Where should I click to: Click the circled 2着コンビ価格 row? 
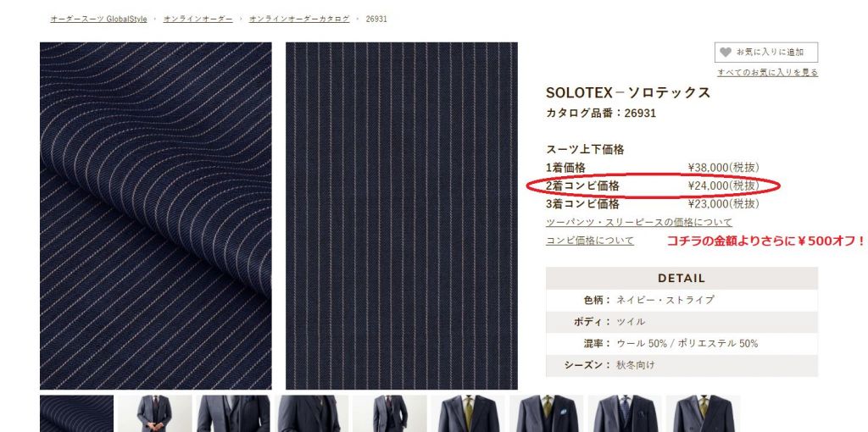653,186
